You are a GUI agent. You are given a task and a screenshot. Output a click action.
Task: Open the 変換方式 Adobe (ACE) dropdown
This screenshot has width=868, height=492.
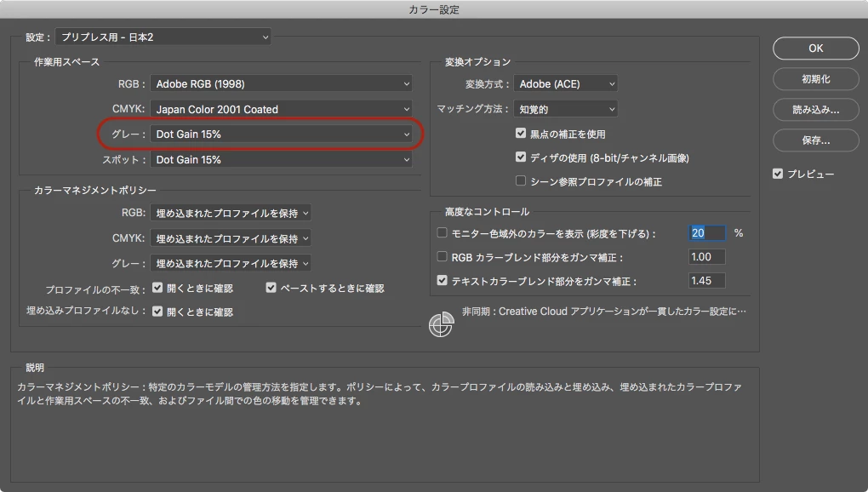pyautogui.click(x=566, y=83)
